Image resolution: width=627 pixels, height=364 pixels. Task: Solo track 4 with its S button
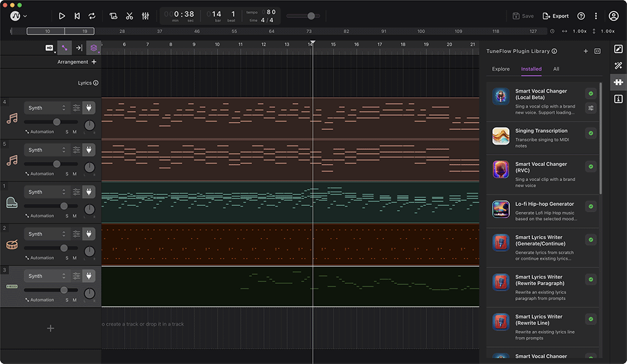pos(67,132)
